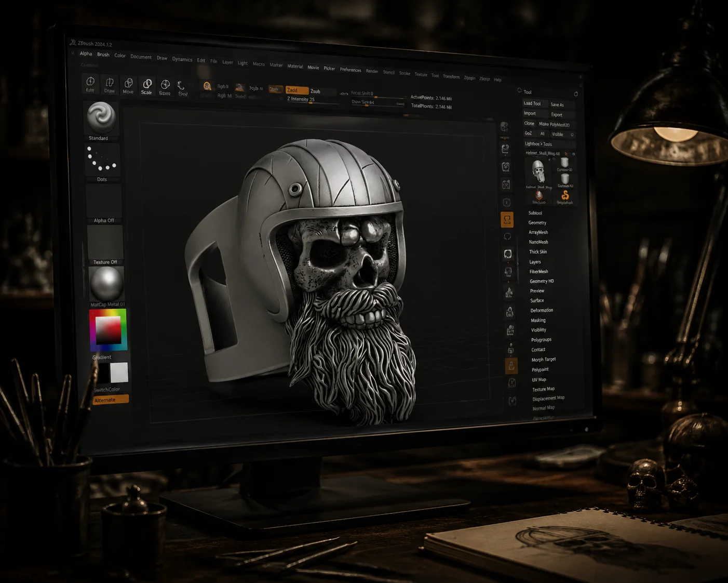The height and width of the screenshot is (583, 728).
Task: Click the dock icon left of Tool title
Action: (x=519, y=90)
